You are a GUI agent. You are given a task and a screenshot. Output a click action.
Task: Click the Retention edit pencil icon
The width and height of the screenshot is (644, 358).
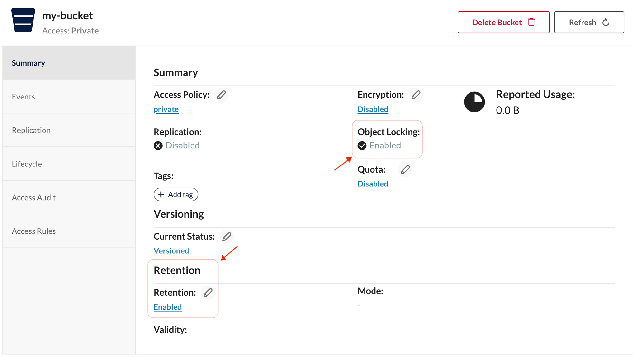tap(208, 293)
